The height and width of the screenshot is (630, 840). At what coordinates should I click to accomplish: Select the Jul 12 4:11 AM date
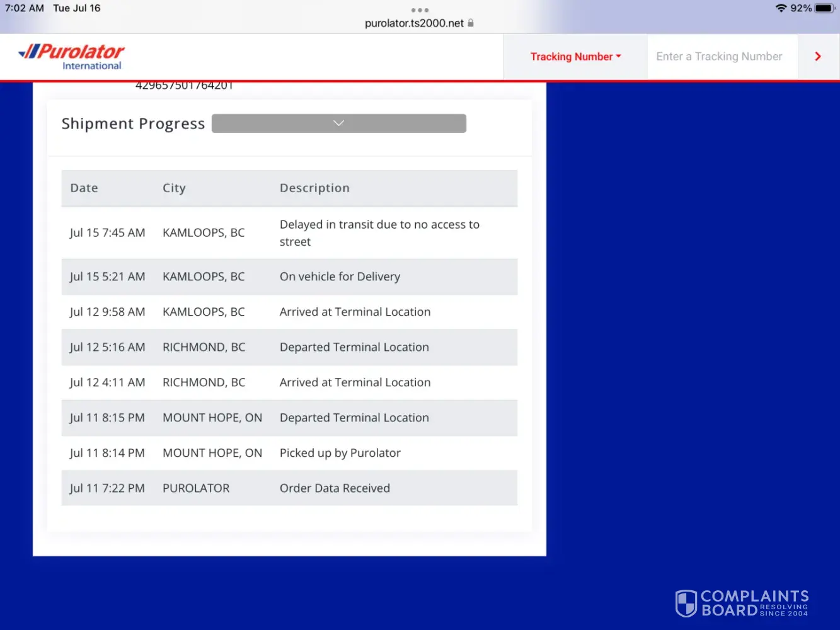(x=107, y=382)
